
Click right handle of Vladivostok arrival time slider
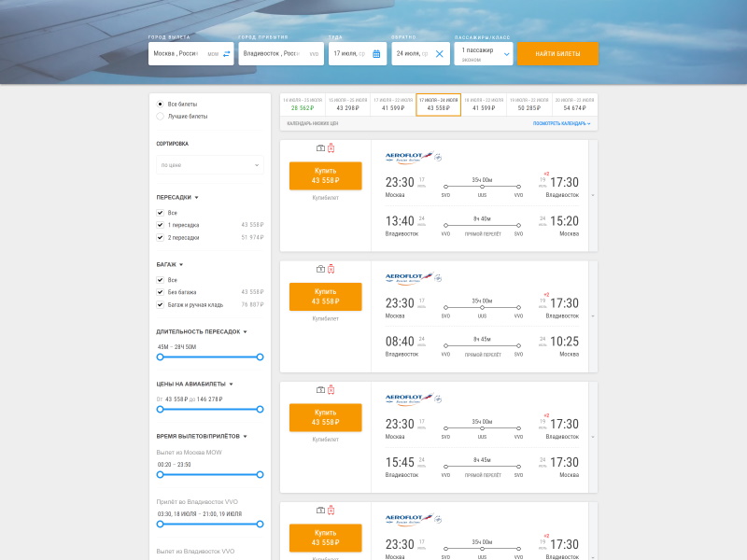click(x=260, y=525)
